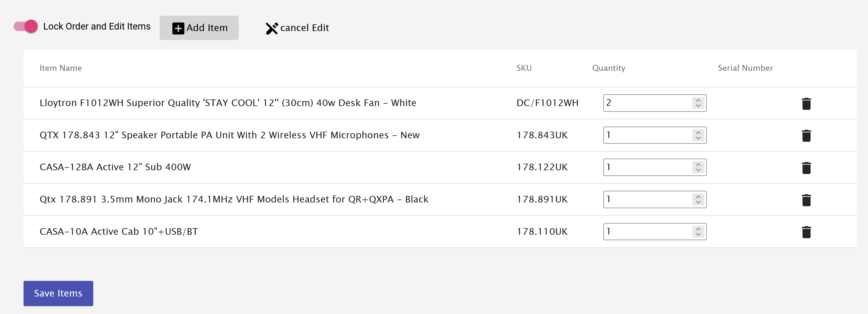Delete the QTX 178.843 Speaker row
Image resolution: width=868 pixels, height=314 pixels.
[806, 135]
